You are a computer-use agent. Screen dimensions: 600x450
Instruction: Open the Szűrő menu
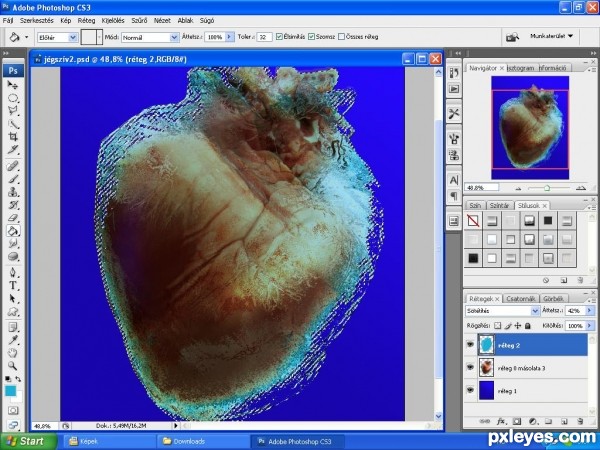tap(139, 20)
